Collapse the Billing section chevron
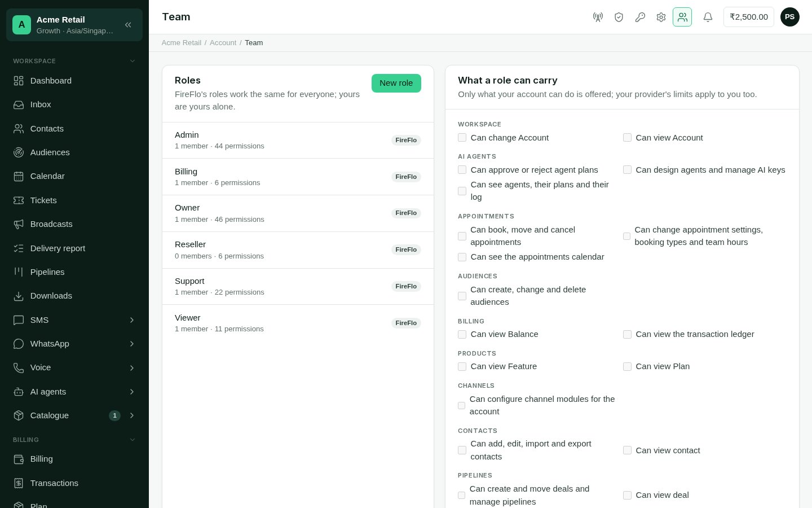The height and width of the screenshot is (508, 812). point(133,440)
